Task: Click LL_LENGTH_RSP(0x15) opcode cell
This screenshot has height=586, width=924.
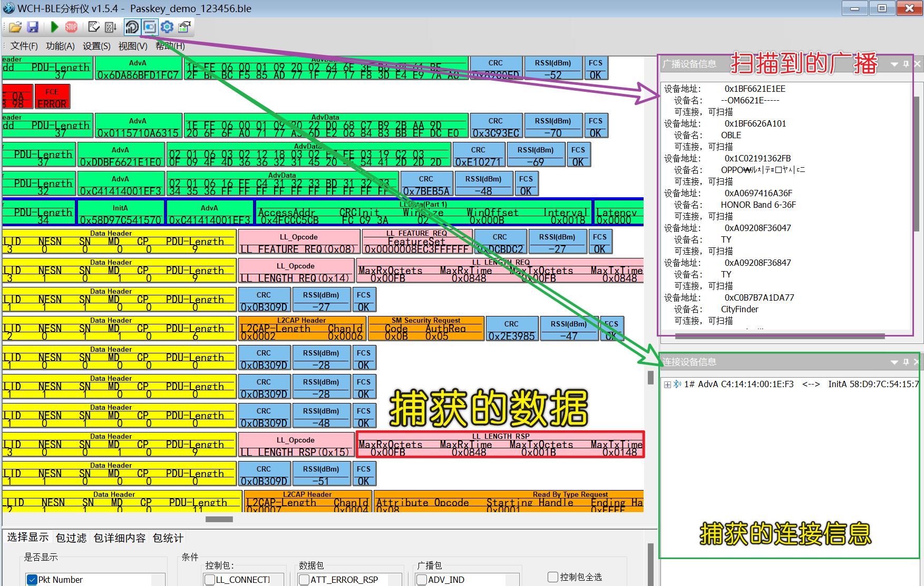Action: point(296,445)
